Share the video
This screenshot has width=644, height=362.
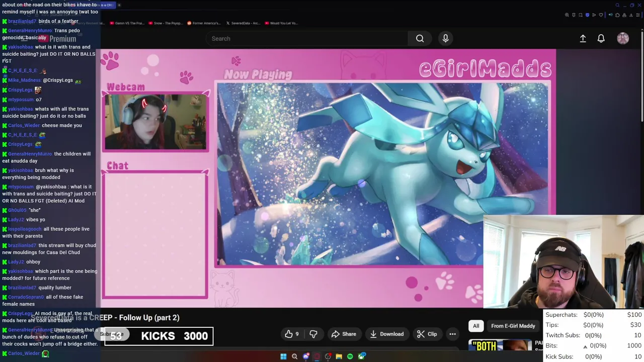[x=344, y=334]
